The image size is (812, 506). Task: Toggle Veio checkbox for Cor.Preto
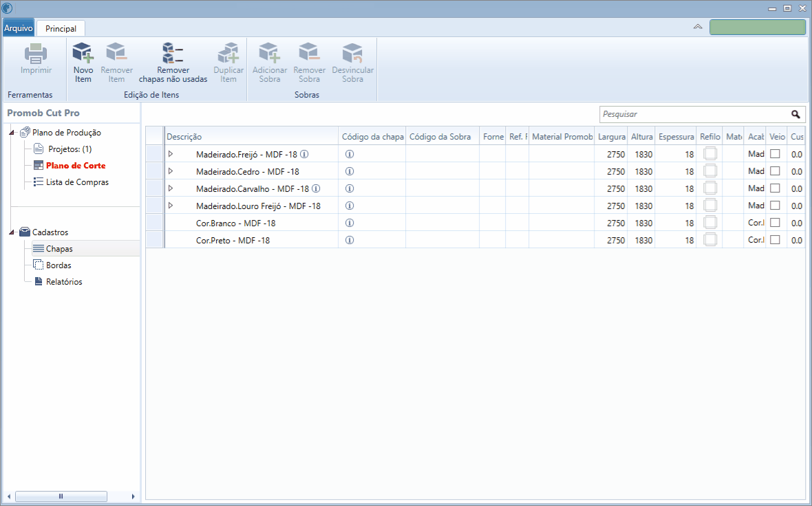[775, 239]
